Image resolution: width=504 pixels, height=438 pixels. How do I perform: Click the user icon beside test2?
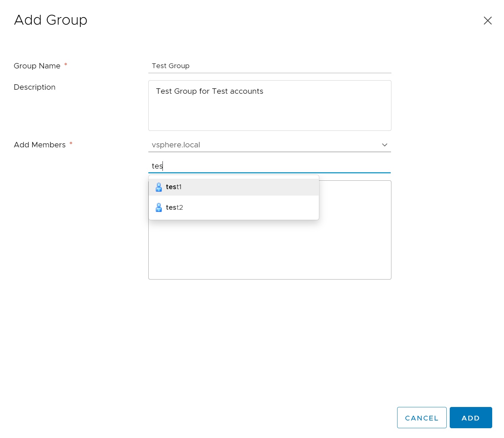(x=159, y=208)
